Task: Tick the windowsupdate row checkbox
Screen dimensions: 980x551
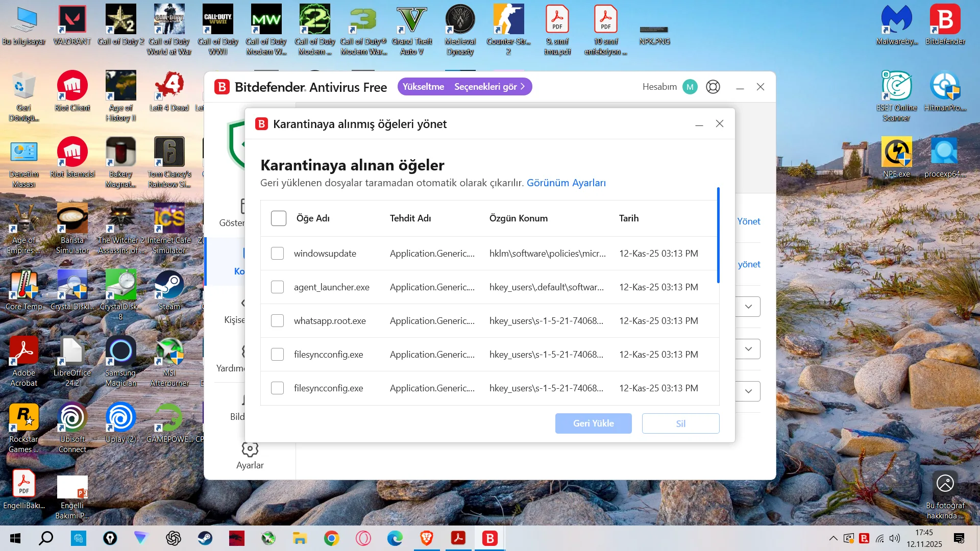Action: tap(277, 254)
